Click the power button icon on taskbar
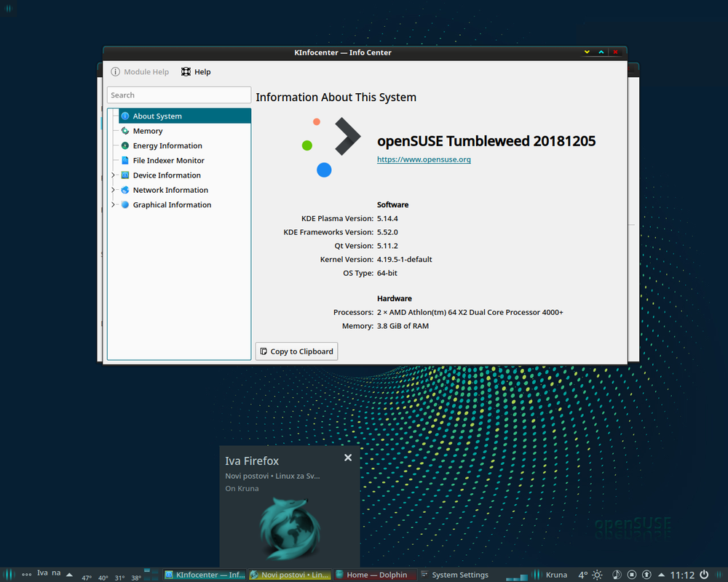728x582 pixels. click(x=704, y=575)
